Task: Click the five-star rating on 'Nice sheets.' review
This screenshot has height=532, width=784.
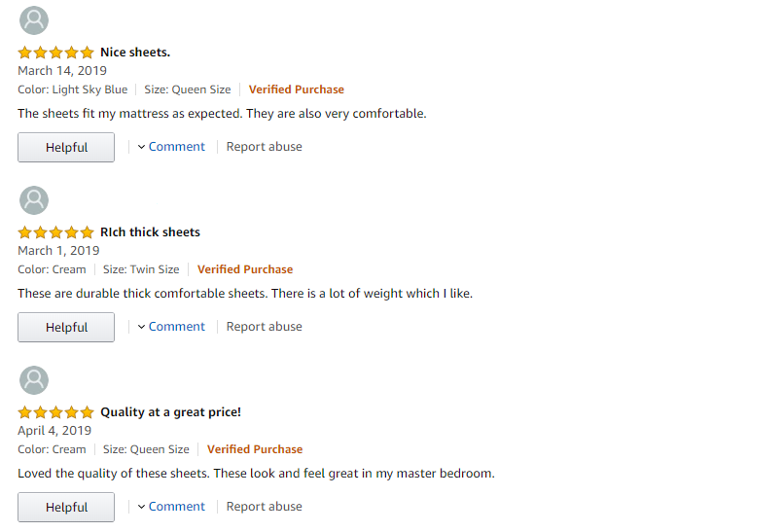Action: click(x=55, y=53)
